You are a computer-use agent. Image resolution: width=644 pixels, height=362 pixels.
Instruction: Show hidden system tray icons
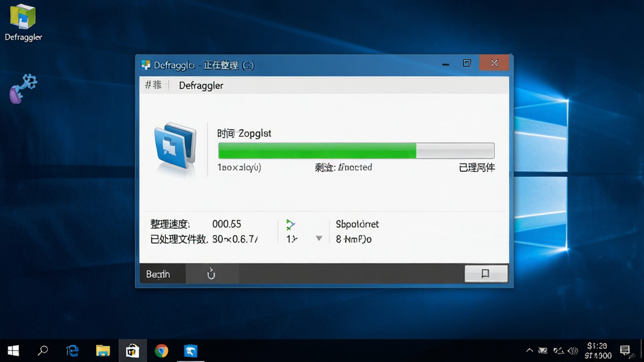pyautogui.click(x=530, y=350)
